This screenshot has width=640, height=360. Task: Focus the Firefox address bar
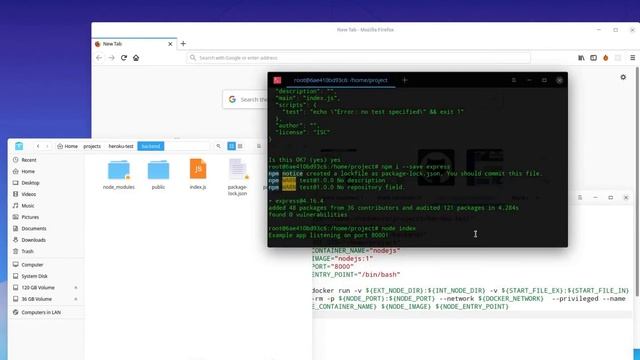[x=358, y=58]
